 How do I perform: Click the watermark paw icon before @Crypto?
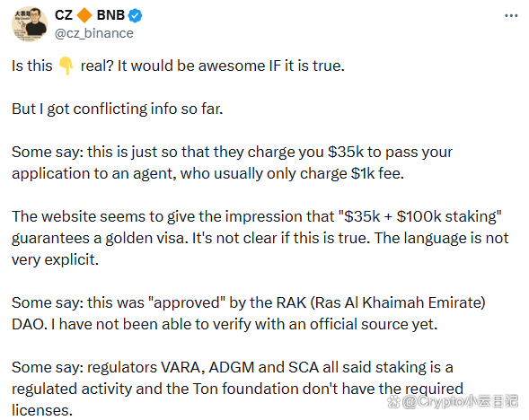point(393,401)
